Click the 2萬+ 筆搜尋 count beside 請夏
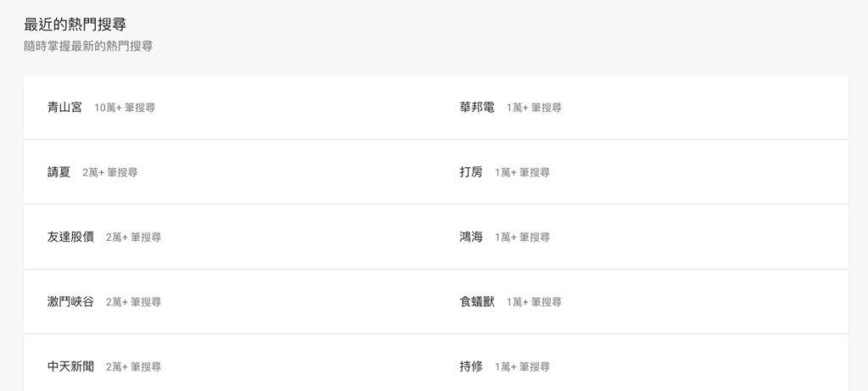 click(110, 173)
